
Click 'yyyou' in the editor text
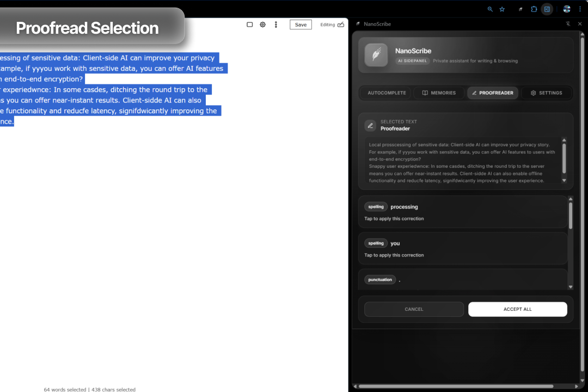(41, 69)
